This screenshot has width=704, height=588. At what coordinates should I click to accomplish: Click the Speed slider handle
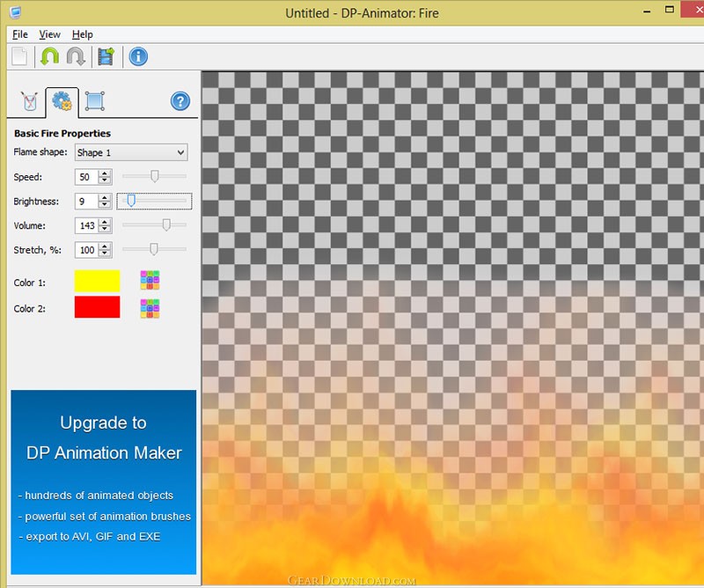tap(155, 176)
